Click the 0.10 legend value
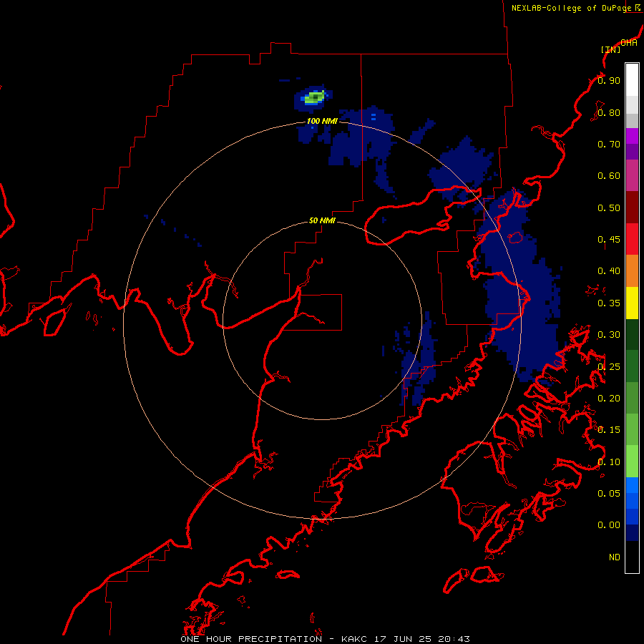This screenshot has width=644, height=644. pyautogui.click(x=609, y=462)
